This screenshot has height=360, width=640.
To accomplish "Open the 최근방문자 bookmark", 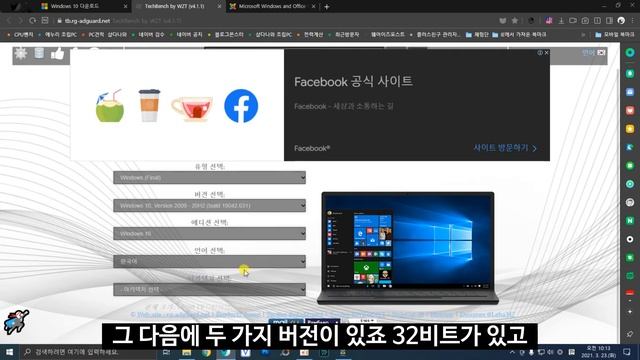I will click(x=344, y=35).
